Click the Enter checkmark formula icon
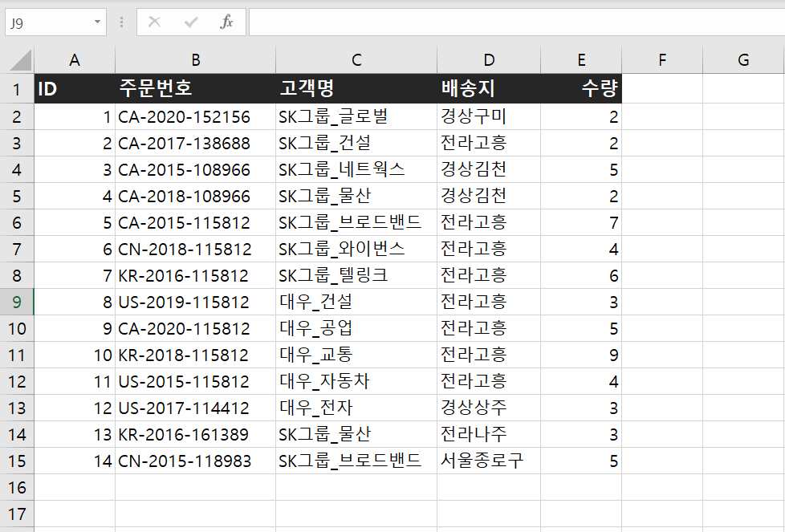Viewport: 785px width, 532px height. point(191,22)
